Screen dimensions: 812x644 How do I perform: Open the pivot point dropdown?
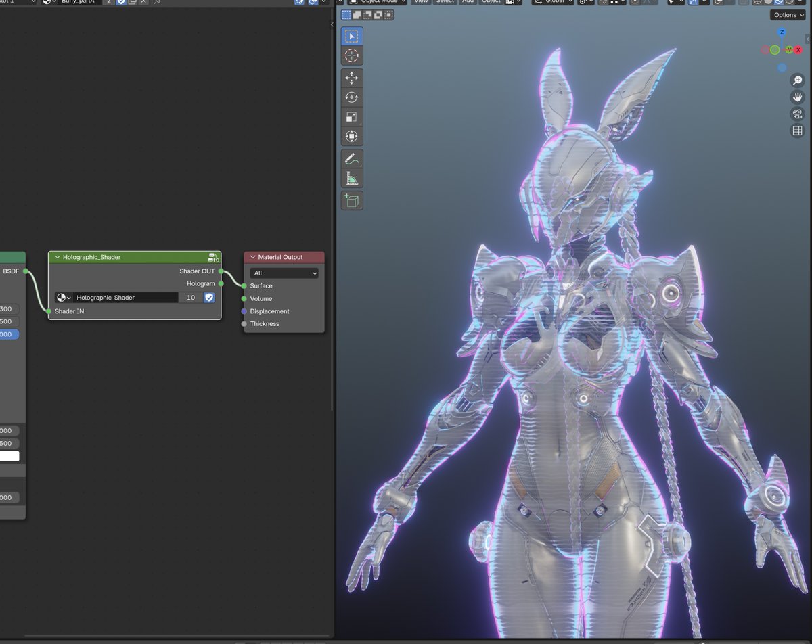[x=585, y=2]
